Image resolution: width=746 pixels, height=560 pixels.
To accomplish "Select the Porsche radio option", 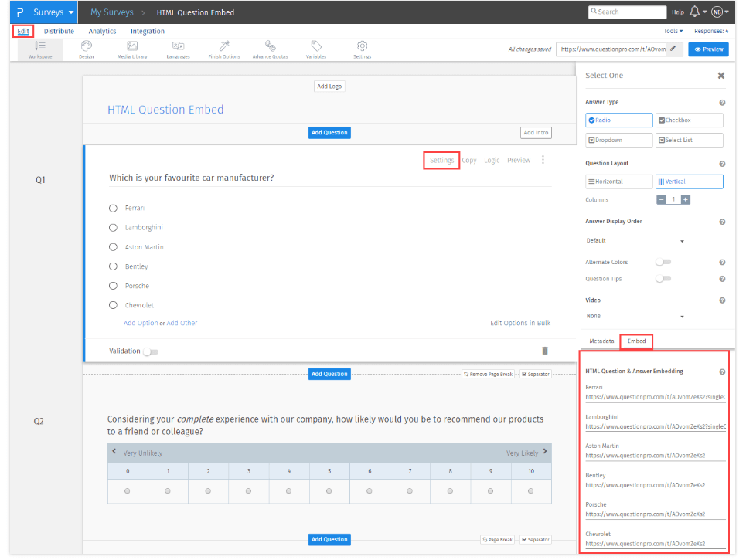I will [x=113, y=286].
